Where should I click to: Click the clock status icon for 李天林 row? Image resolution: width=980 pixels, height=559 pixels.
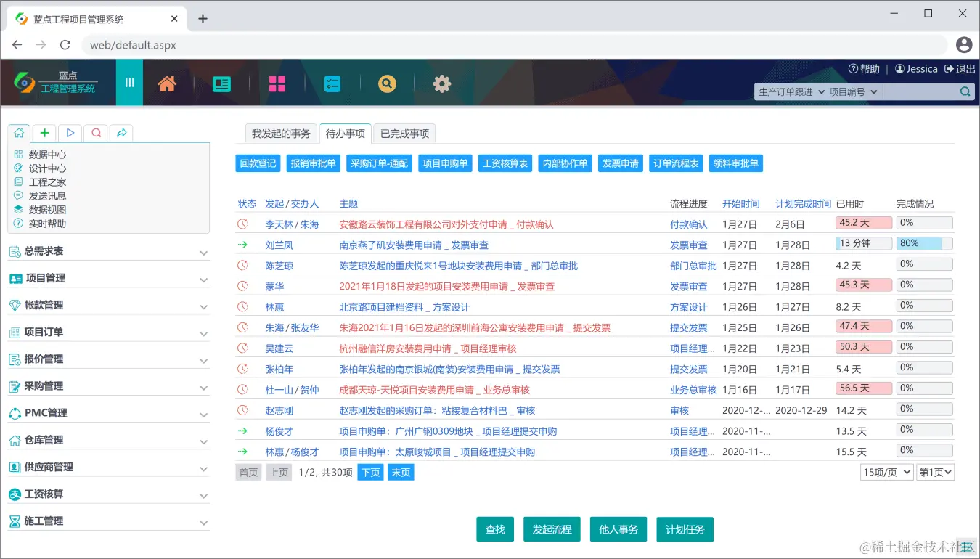click(243, 224)
